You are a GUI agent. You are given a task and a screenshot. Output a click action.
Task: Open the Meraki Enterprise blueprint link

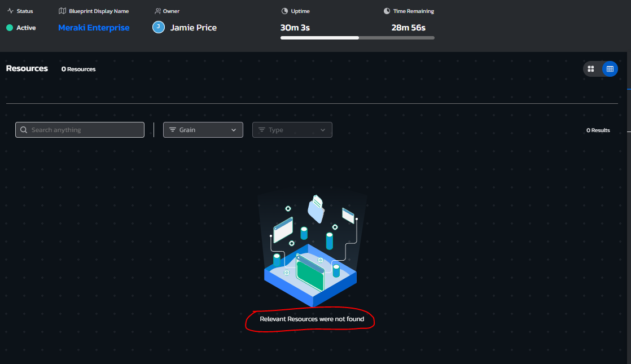pos(94,27)
